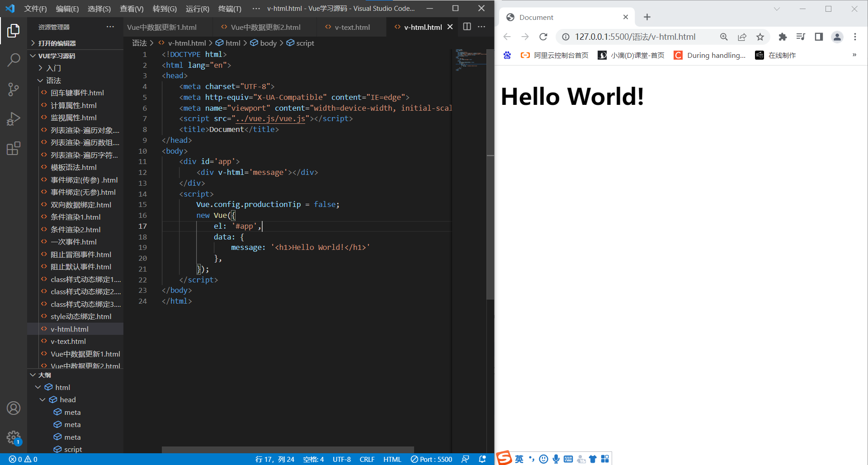The height and width of the screenshot is (465, 868).
Task: Bookmark this page with star icon
Action: [x=760, y=37]
